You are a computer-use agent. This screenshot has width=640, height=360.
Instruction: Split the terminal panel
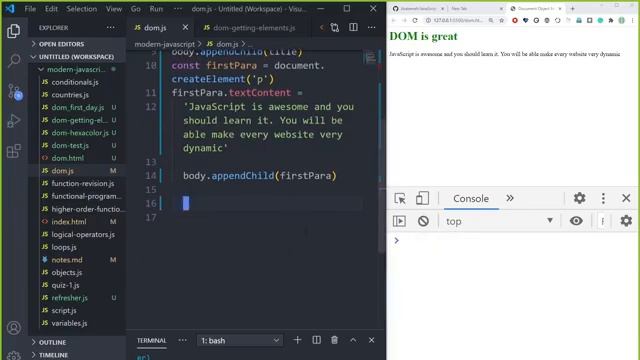[316, 340]
